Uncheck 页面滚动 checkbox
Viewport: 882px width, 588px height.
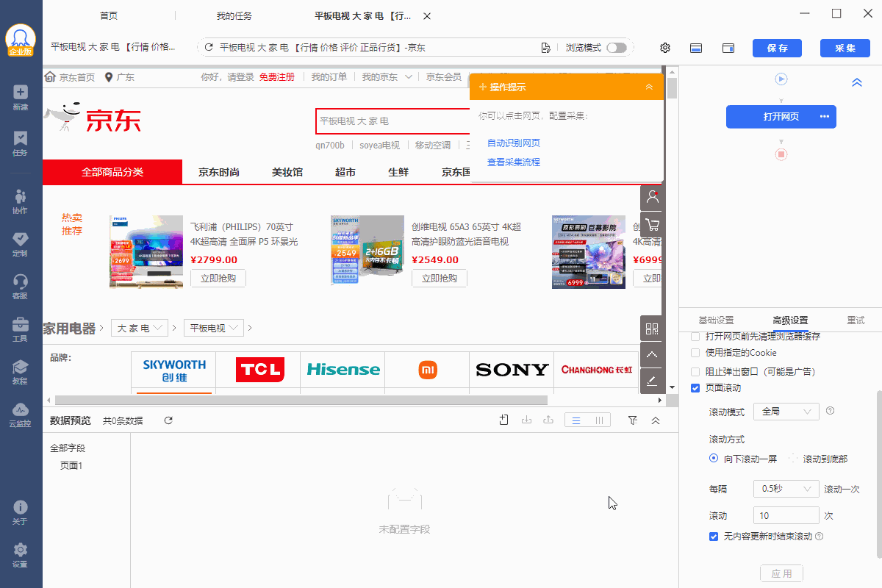(x=695, y=388)
